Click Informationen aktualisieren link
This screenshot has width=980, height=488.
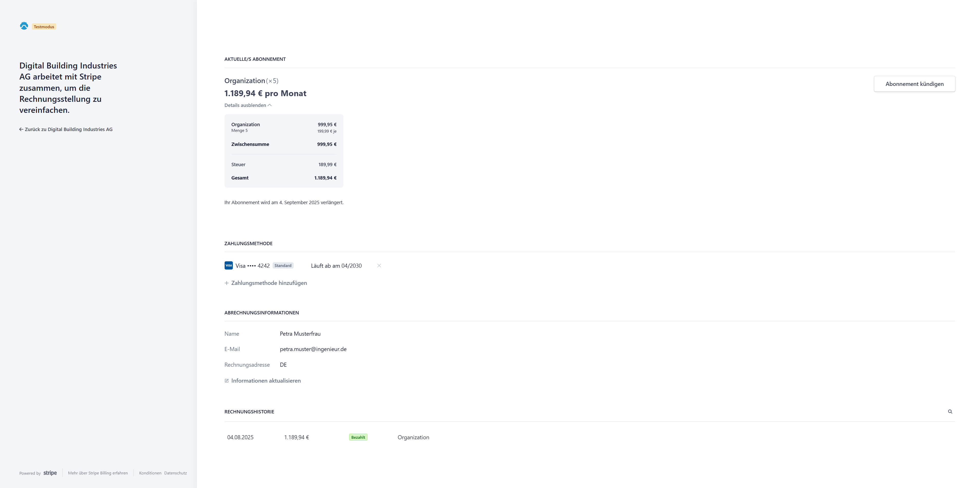pyautogui.click(x=266, y=381)
